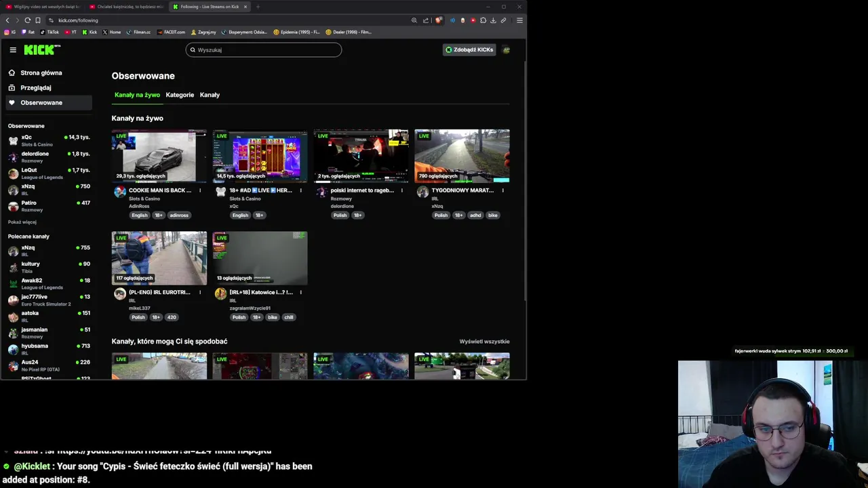Viewport: 868px width, 488px height.
Task: Open the browser extensions puzzle icon
Action: coord(483,20)
